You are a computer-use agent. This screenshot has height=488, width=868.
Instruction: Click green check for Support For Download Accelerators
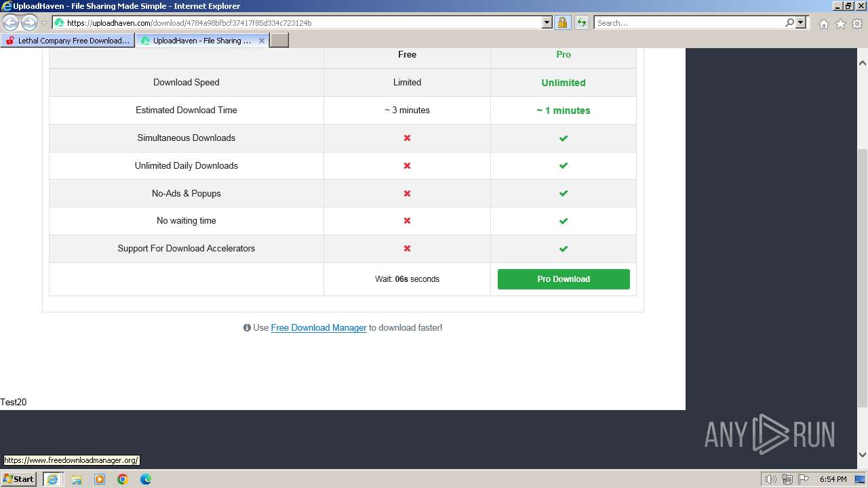pos(564,249)
